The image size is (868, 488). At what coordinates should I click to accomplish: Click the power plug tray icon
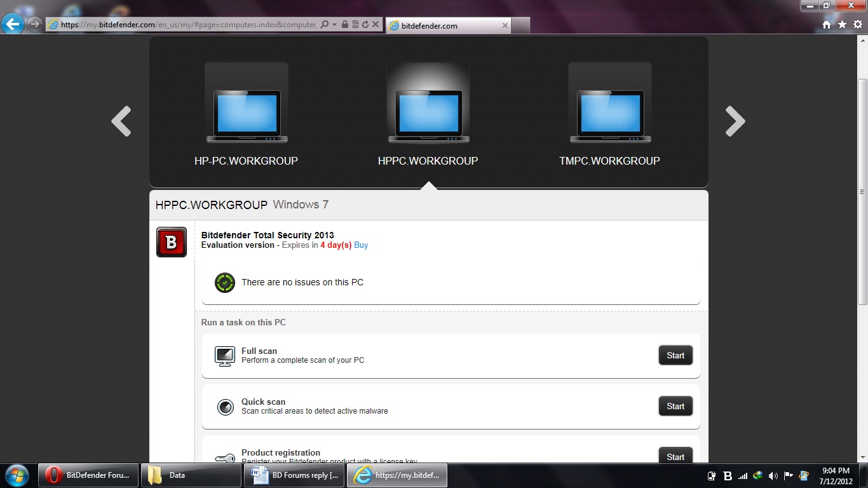(712, 475)
